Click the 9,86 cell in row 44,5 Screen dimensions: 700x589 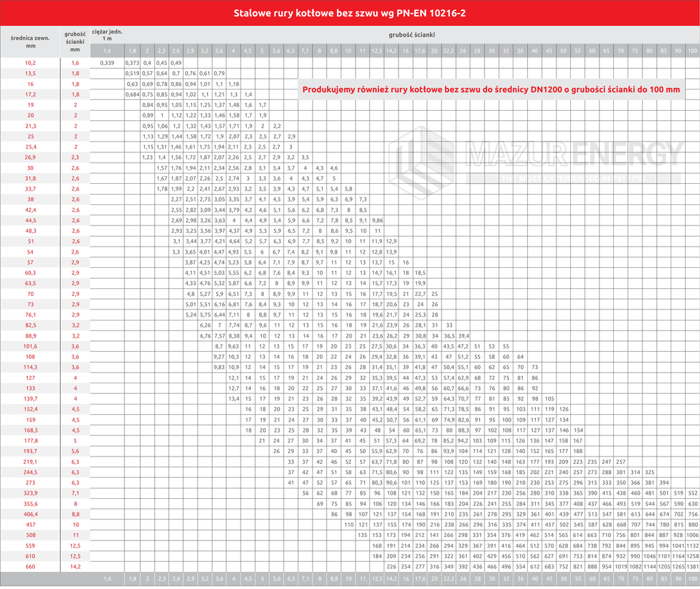pyautogui.click(x=377, y=220)
